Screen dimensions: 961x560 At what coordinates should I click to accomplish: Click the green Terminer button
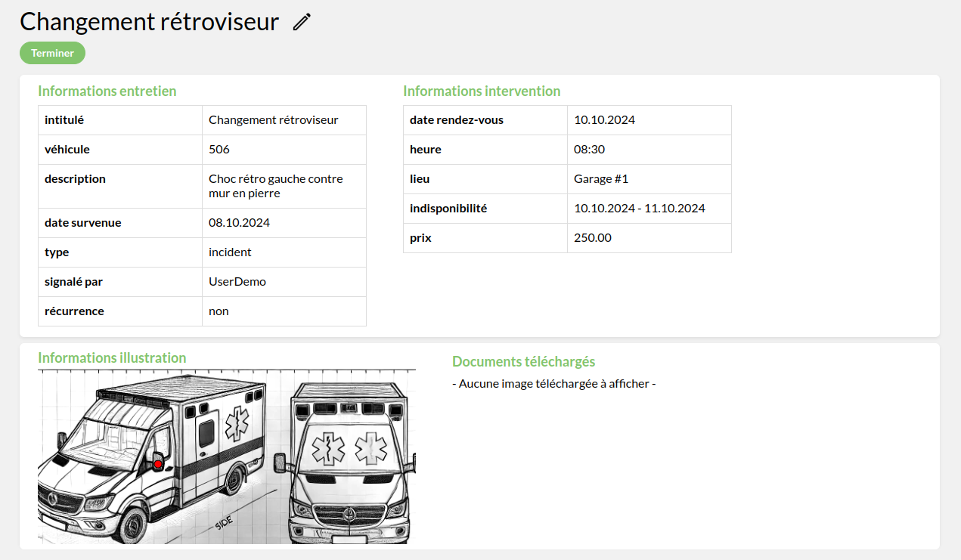[x=52, y=53]
